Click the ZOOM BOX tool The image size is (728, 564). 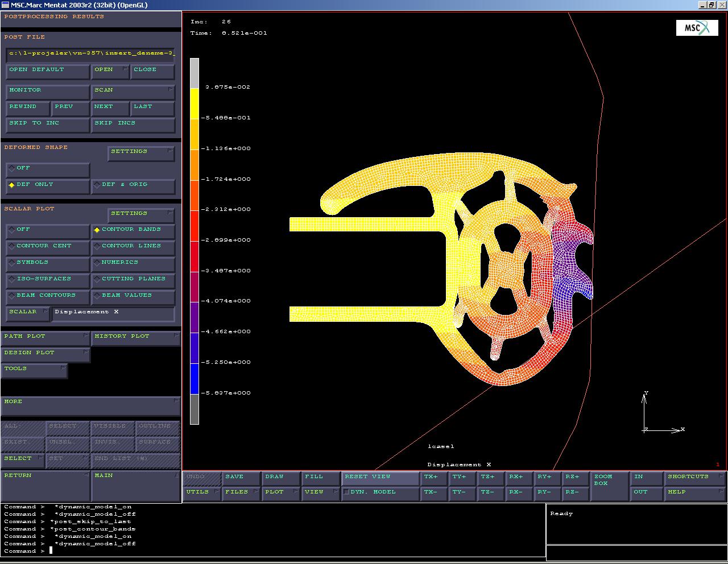tap(609, 485)
